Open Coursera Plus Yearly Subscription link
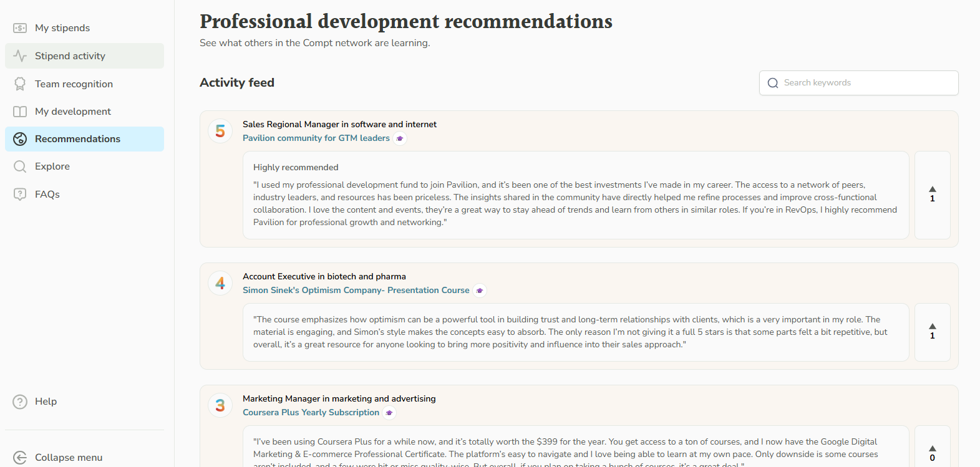The height and width of the screenshot is (467, 980). coord(311,413)
